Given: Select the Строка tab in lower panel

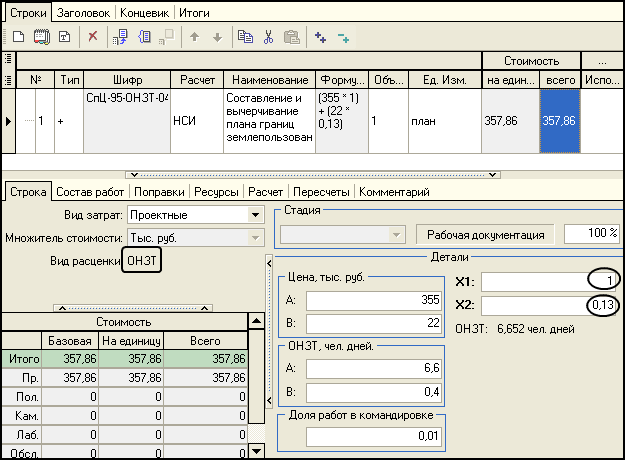Looking at the screenshot, I should [28, 192].
